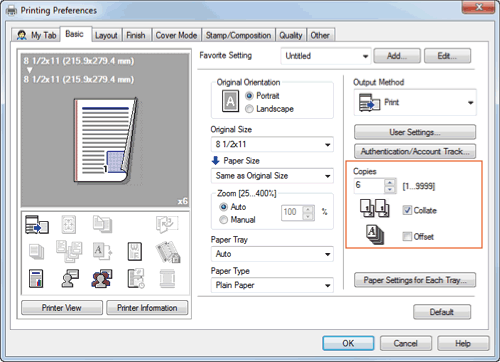Open the Favorite Setting dropdown

click(326, 56)
